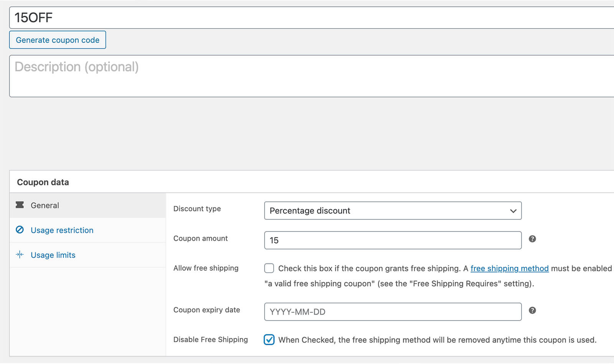Click help icon next to Coupon amount
This screenshot has height=364, width=614.
(532, 239)
